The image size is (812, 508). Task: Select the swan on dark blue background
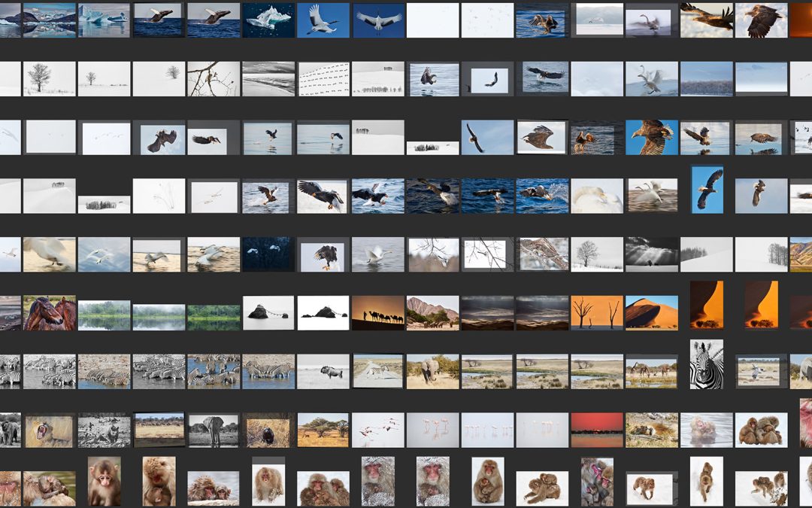click(268, 254)
